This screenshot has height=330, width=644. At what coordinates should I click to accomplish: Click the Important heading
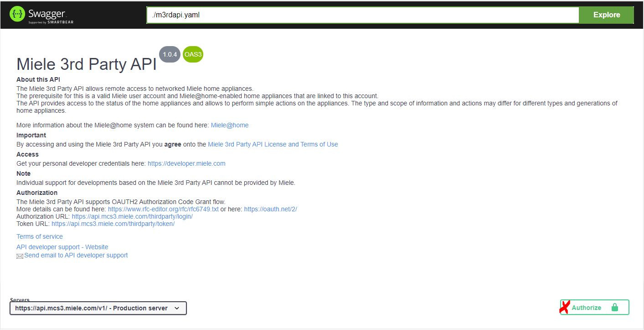pyautogui.click(x=31, y=135)
